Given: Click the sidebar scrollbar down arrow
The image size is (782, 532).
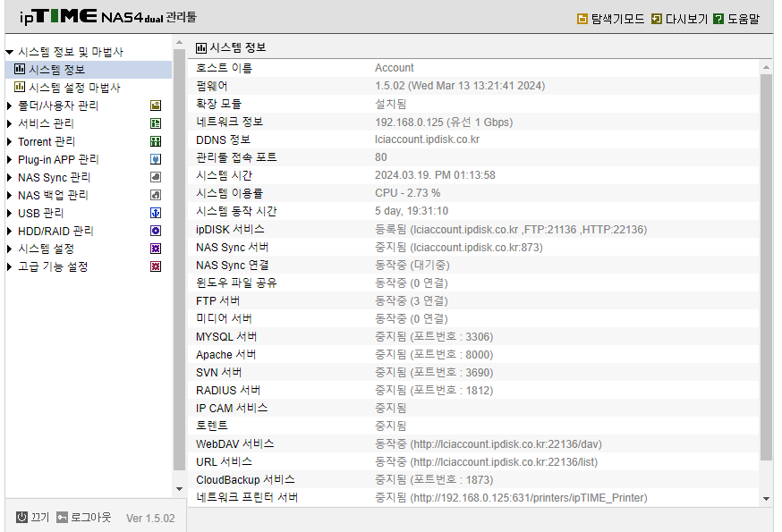Looking at the screenshot, I should 180,489.
